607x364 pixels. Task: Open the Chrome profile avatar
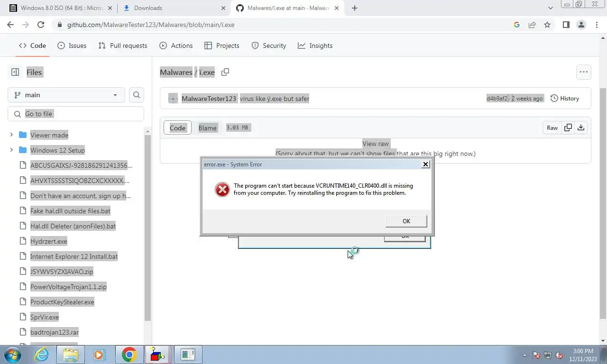click(x=581, y=25)
